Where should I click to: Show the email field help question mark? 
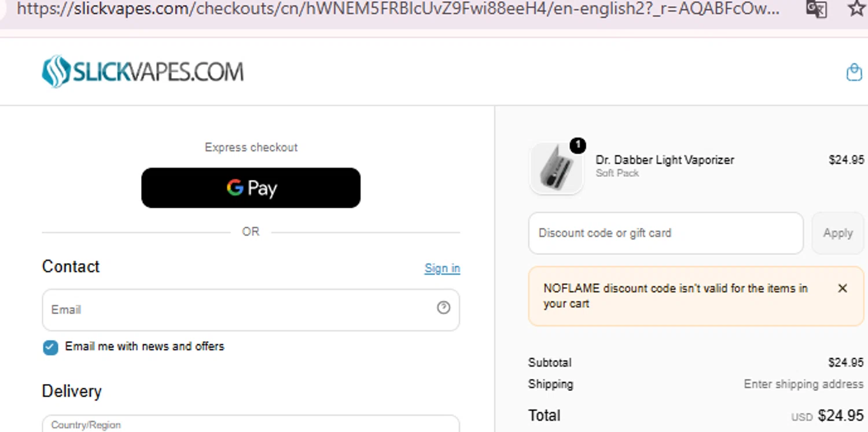[443, 308]
